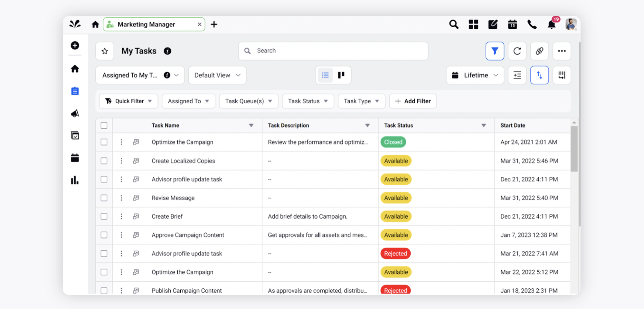
Task: Open row menu for Create Localized Copies
Action: click(121, 161)
